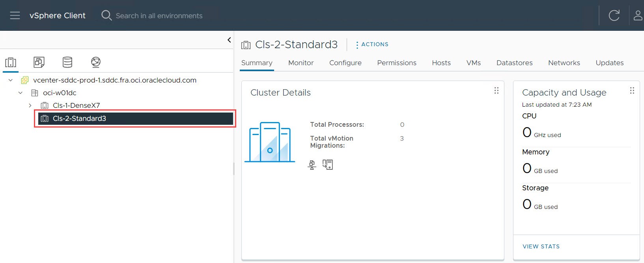Open the hamburger navigation menu
This screenshot has height=263, width=644.
(x=15, y=15)
